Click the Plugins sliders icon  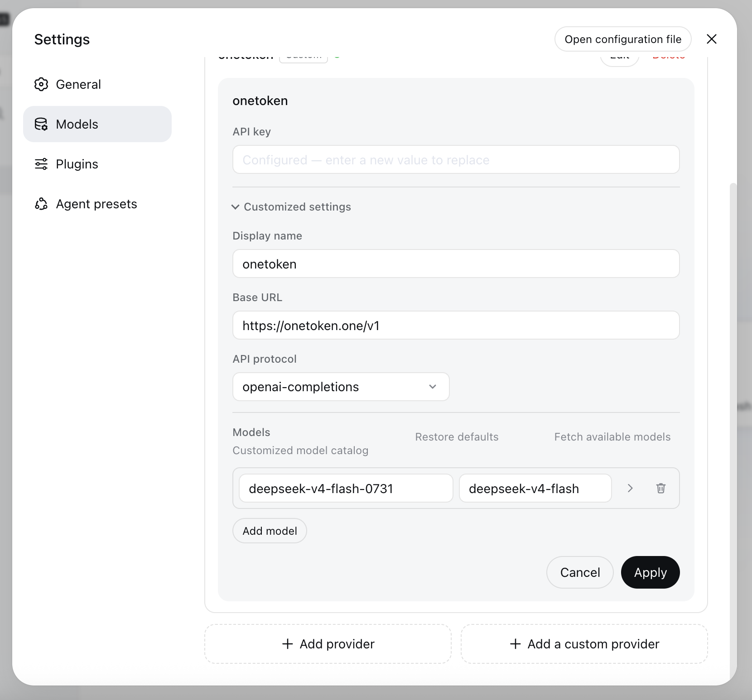tap(41, 164)
